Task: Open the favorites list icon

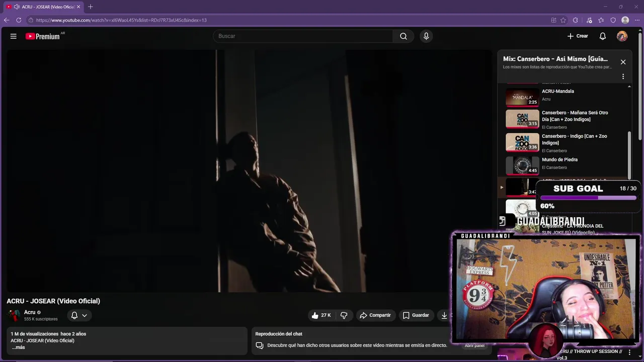Action: coord(601,20)
